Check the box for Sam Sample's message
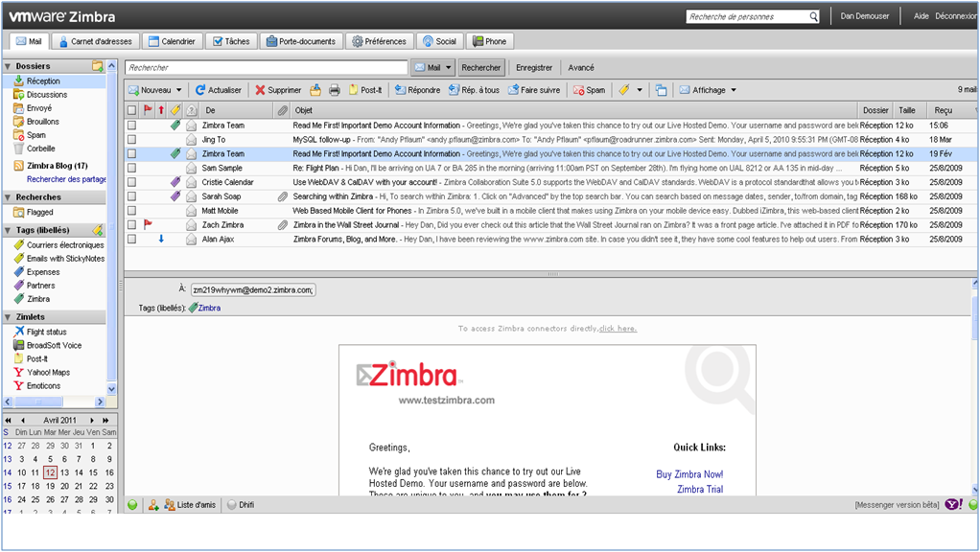Screen dimensions: 980x552 [132, 168]
